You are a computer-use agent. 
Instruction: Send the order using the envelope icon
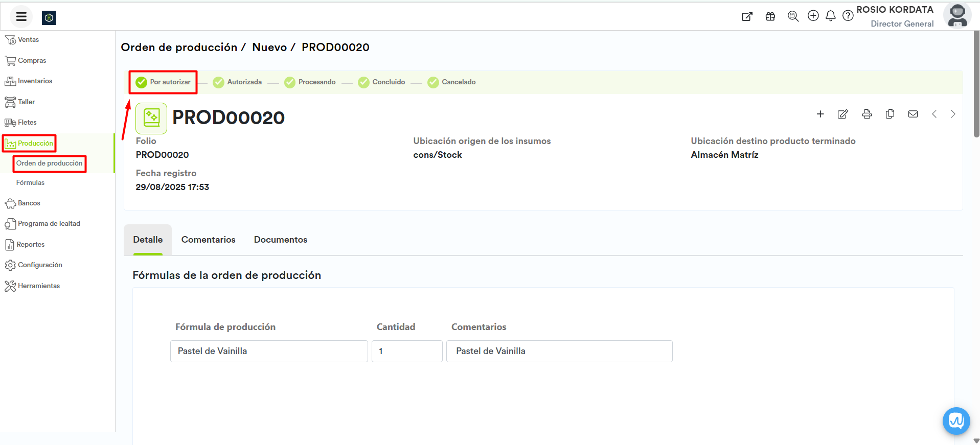coord(913,114)
